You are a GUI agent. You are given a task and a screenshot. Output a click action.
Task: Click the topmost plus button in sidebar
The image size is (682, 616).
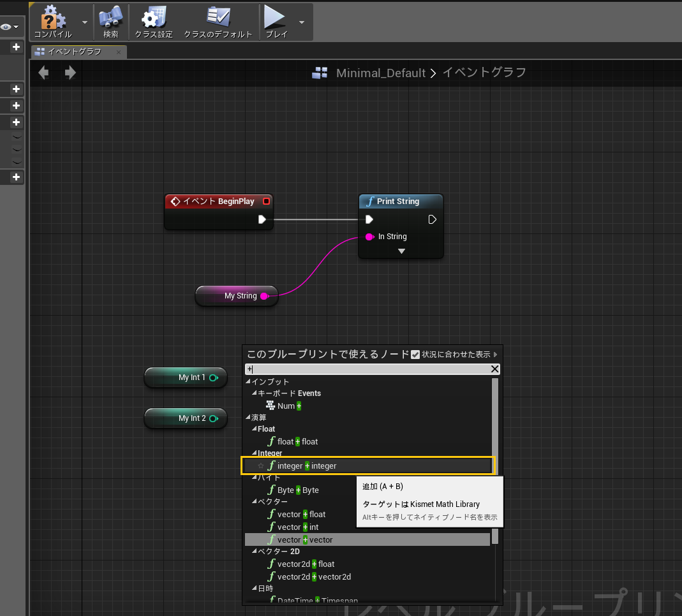pyautogui.click(x=16, y=47)
